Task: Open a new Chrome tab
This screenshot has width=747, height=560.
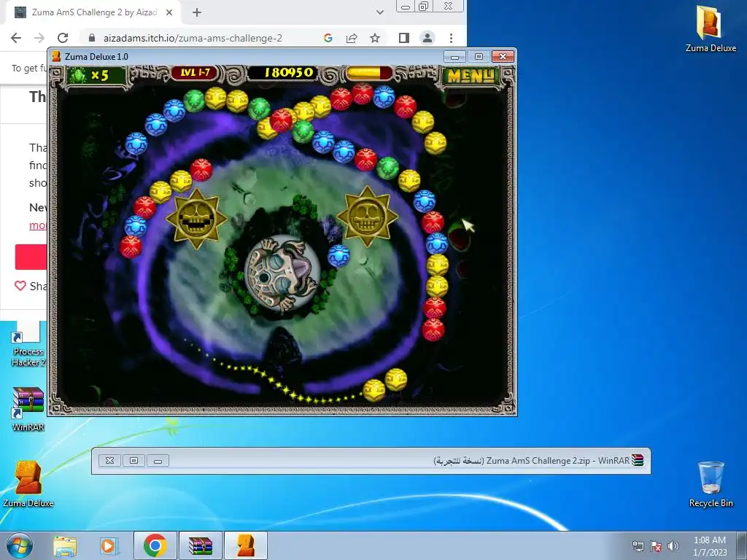Action: (197, 12)
